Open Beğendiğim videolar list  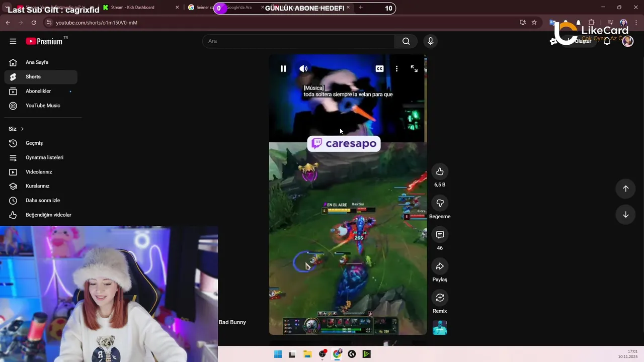click(x=41, y=215)
